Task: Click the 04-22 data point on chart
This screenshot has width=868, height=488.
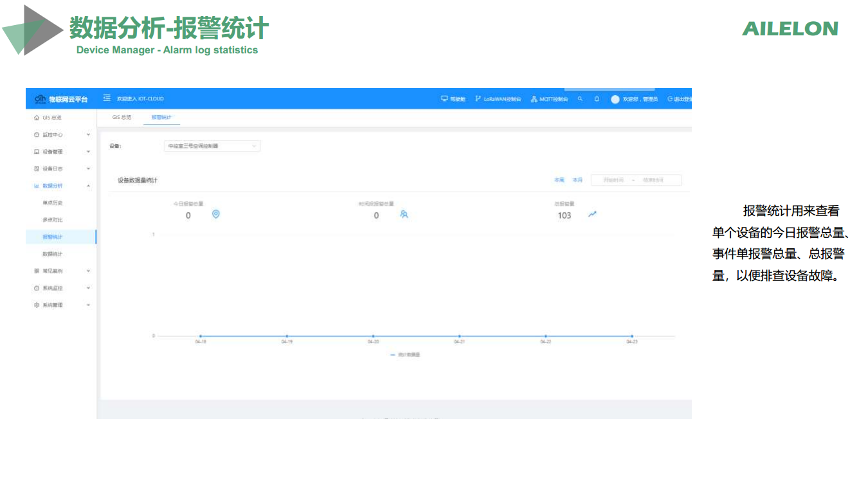Action: 545,336
